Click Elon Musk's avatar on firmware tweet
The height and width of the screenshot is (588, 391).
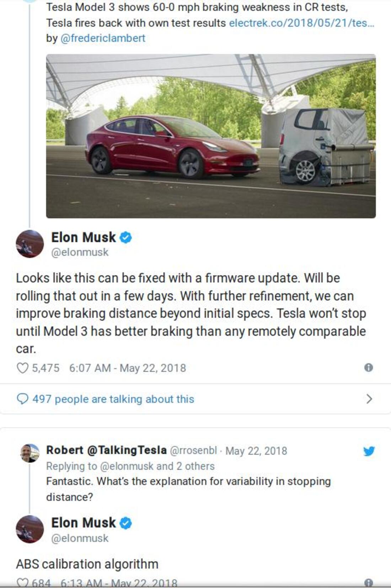click(x=30, y=244)
